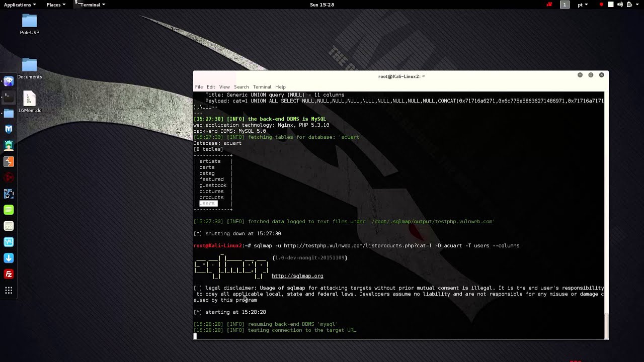Image resolution: width=644 pixels, height=362 pixels.
Task: Click the http://sqlmap.org link
Action: (297, 276)
